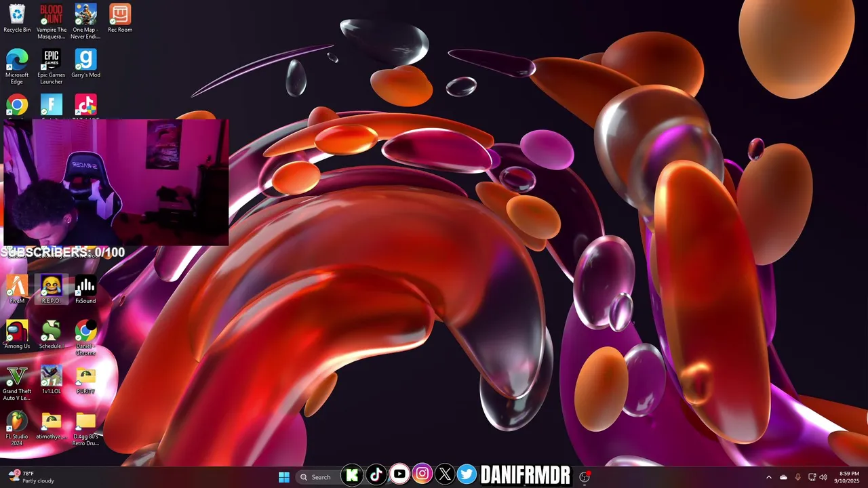Open the D.4gg 80's Retro Drum folder
The height and width of the screenshot is (488, 868).
pyautogui.click(x=85, y=428)
